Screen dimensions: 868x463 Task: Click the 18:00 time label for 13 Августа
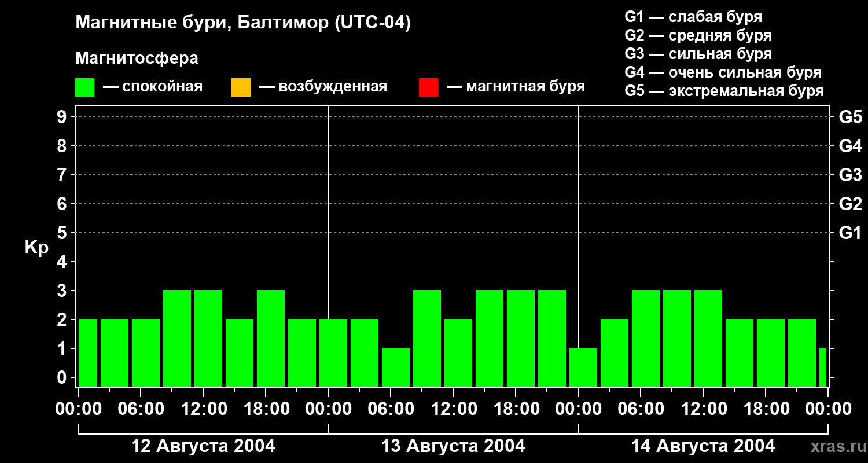pyautogui.click(x=516, y=409)
